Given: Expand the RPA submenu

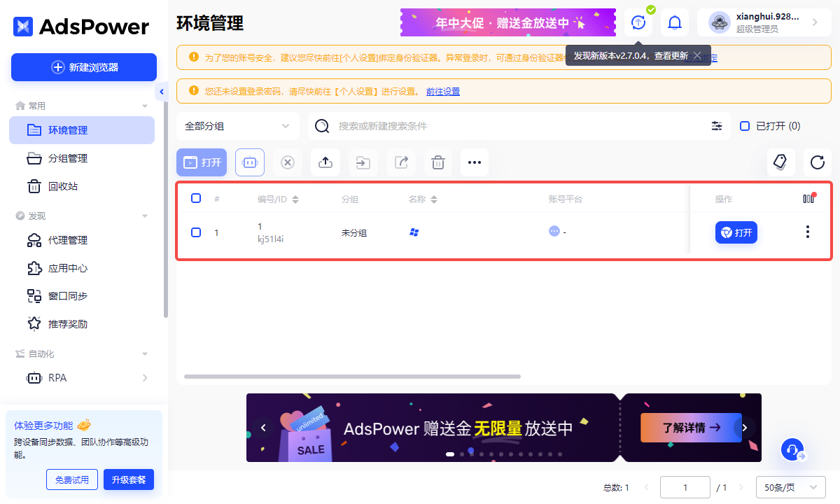Looking at the screenshot, I should click(145, 378).
